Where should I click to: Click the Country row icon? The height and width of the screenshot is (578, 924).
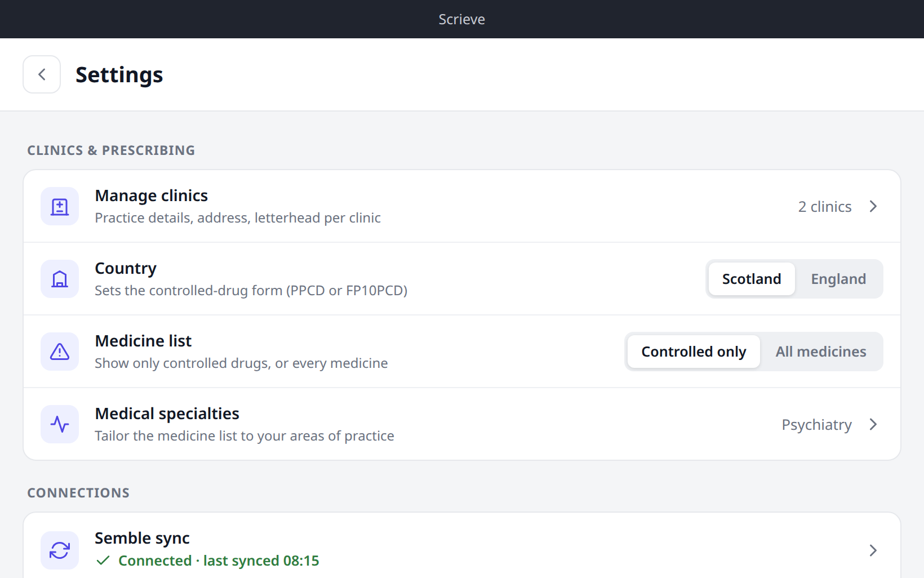click(60, 279)
